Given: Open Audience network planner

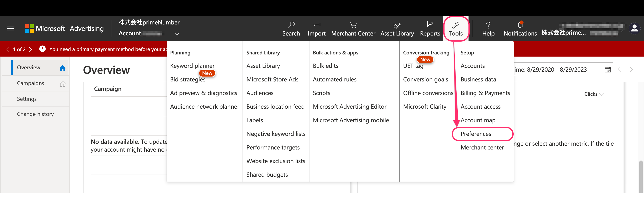Looking at the screenshot, I should click(204, 107).
